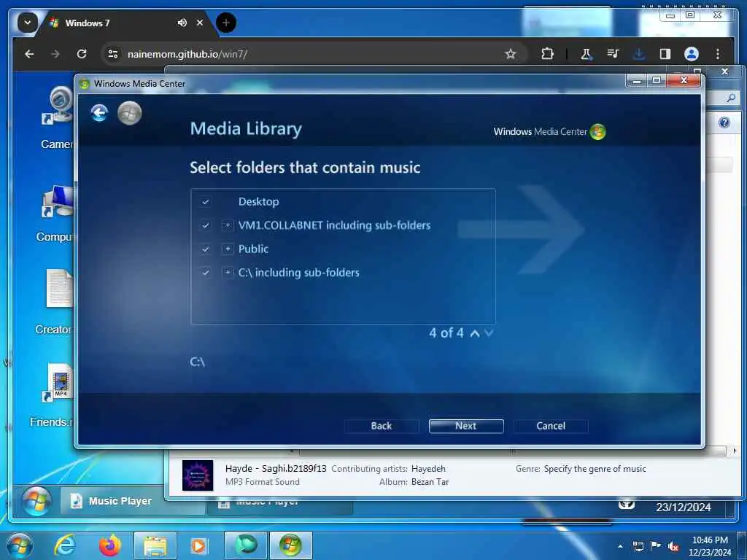Viewport: 747px width, 560px height.
Task: Show hidden system tray icons arrow
Action: pos(620,546)
